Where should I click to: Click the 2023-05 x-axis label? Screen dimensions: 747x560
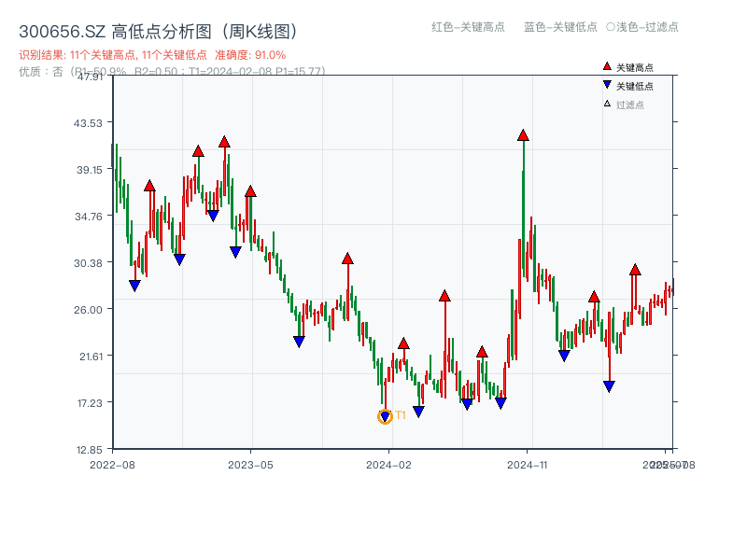click(x=250, y=465)
